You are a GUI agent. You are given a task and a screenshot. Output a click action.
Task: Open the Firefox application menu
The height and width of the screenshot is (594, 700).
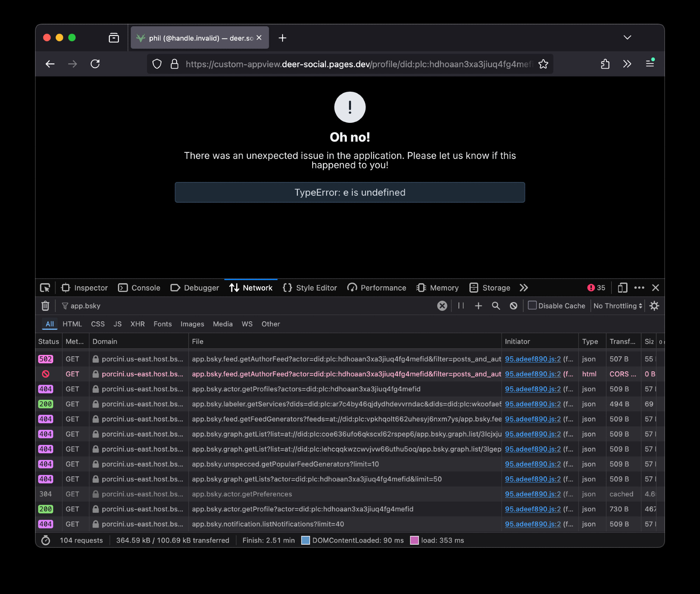(650, 63)
